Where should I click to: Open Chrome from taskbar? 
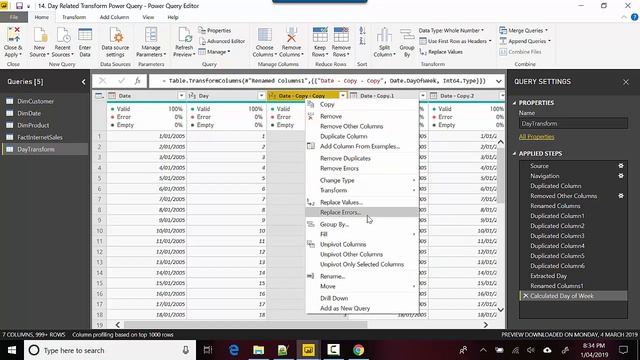point(358,350)
